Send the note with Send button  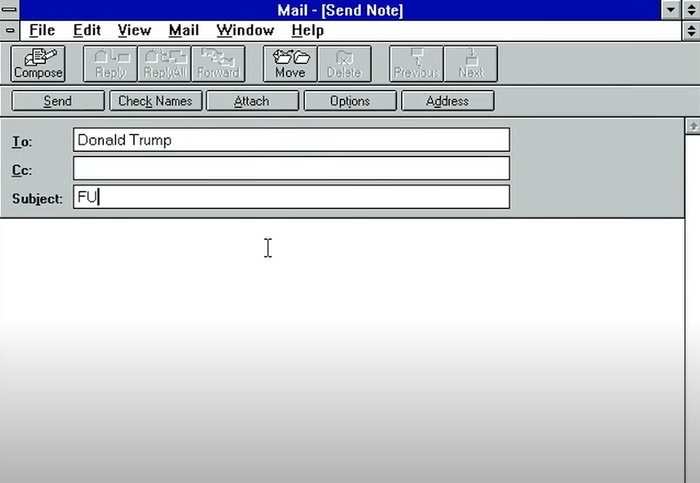tap(58, 101)
